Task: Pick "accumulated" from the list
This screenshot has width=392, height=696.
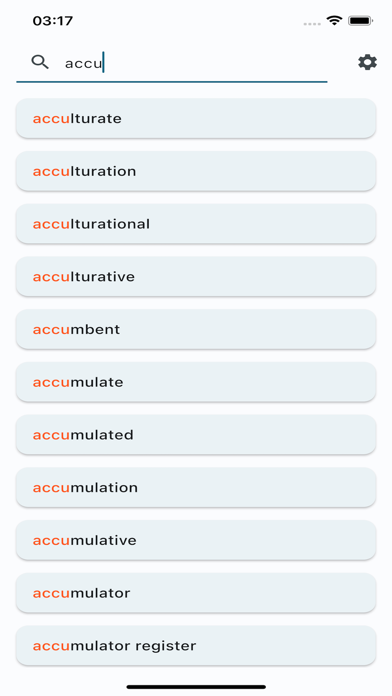Action: coord(196,435)
